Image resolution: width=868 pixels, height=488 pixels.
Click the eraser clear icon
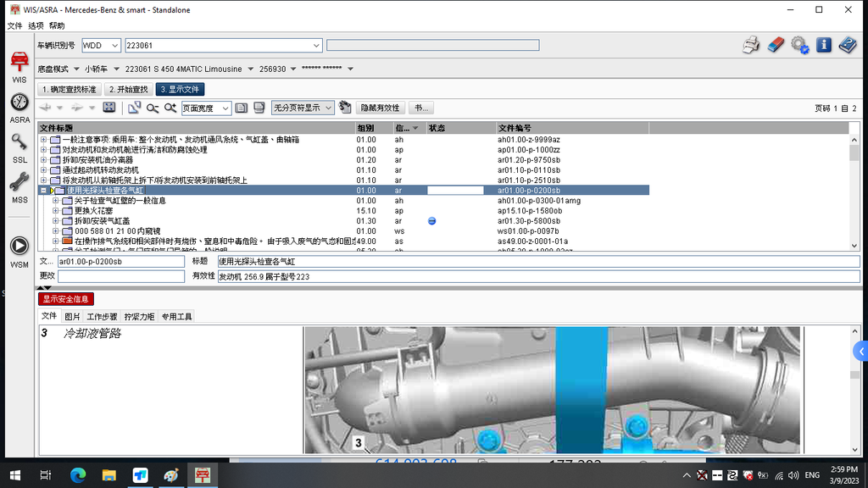click(x=776, y=45)
